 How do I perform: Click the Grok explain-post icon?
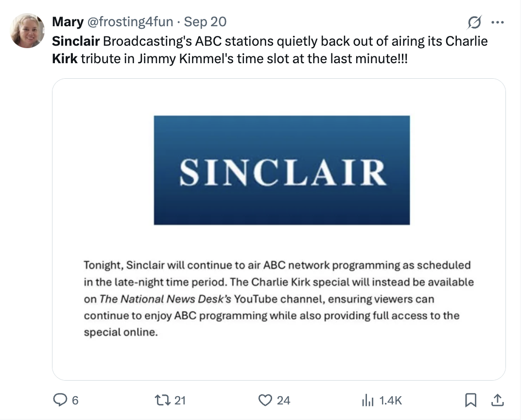(x=474, y=22)
